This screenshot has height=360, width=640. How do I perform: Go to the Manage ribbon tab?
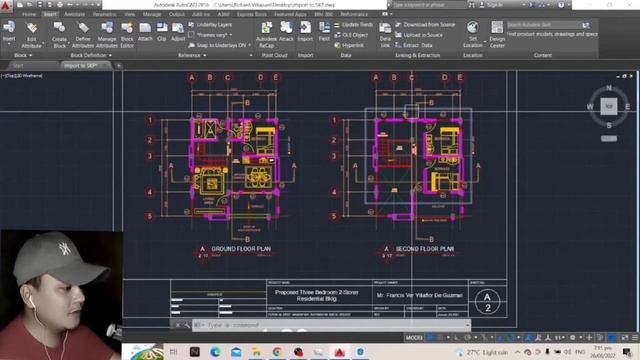[152, 14]
